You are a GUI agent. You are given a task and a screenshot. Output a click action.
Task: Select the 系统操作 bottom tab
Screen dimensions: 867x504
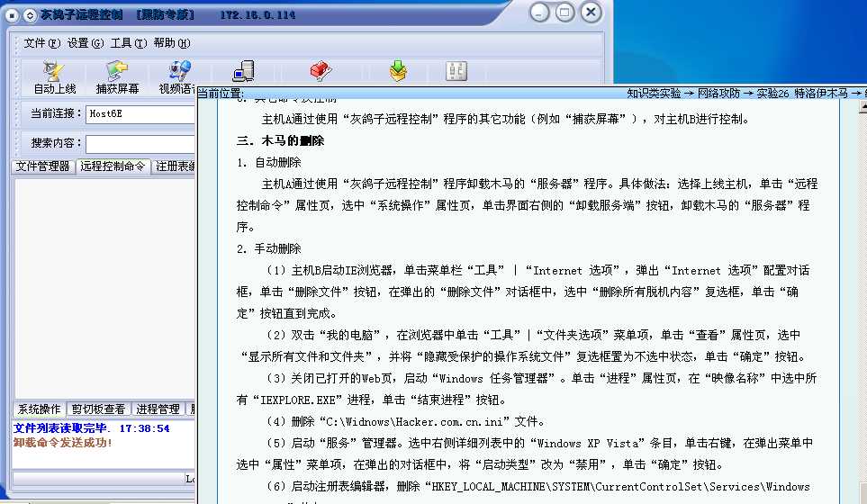39,409
